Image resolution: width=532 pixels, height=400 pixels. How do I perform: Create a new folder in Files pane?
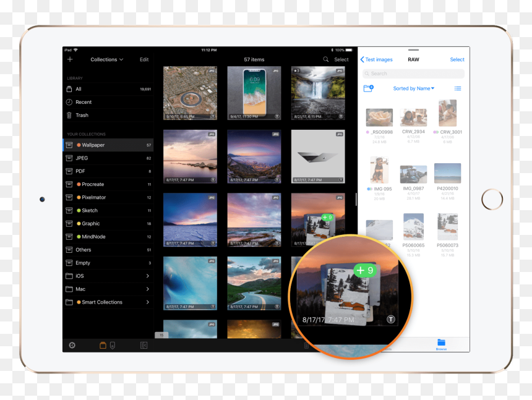369,88
